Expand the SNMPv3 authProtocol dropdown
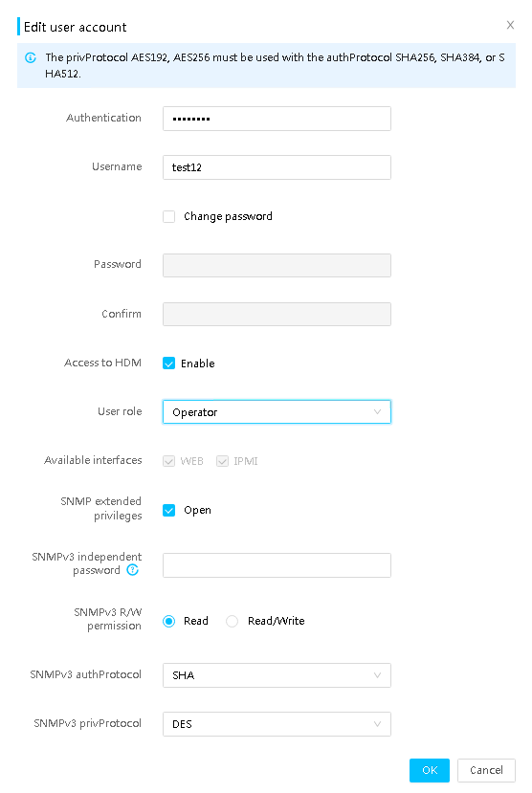Image resolution: width=532 pixels, height=793 pixels. (277, 675)
